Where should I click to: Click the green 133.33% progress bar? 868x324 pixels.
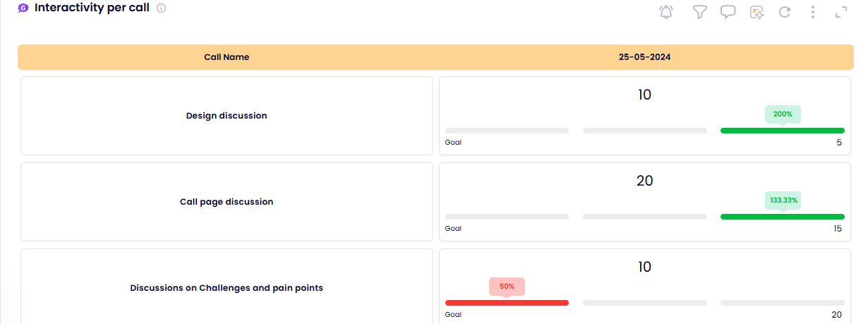782,217
